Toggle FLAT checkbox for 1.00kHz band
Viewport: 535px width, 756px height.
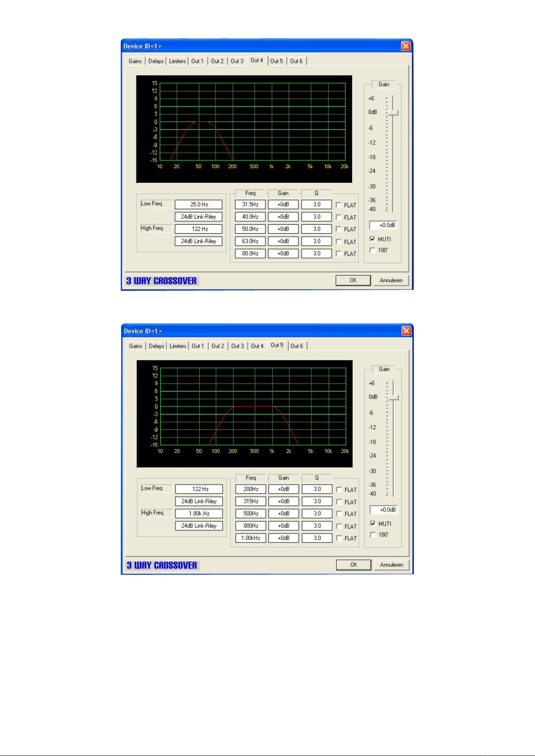[x=339, y=538]
